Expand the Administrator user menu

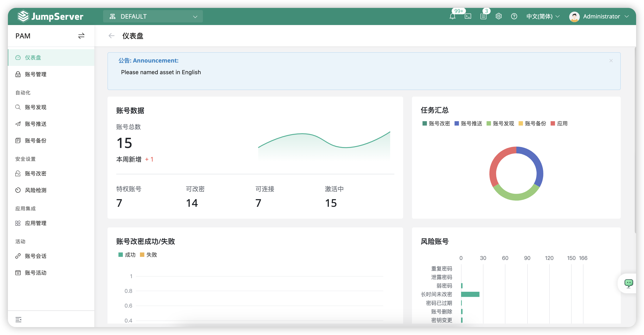click(599, 16)
